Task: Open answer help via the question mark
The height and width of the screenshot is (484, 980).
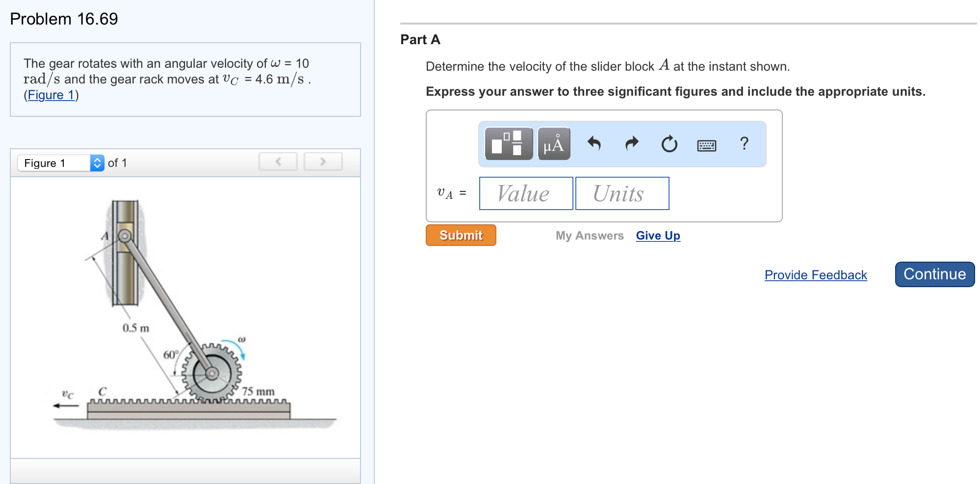Action: (744, 143)
